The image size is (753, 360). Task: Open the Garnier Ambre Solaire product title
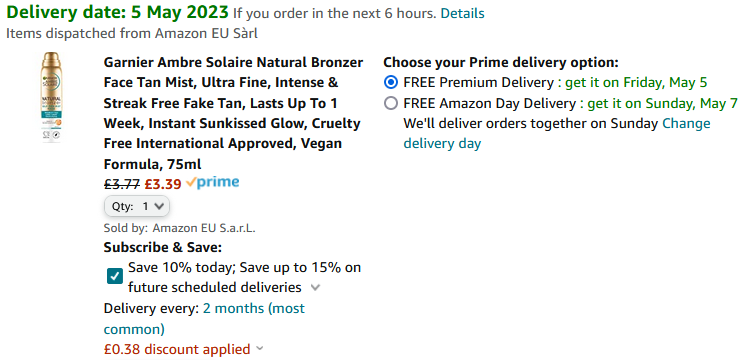(x=233, y=113)
